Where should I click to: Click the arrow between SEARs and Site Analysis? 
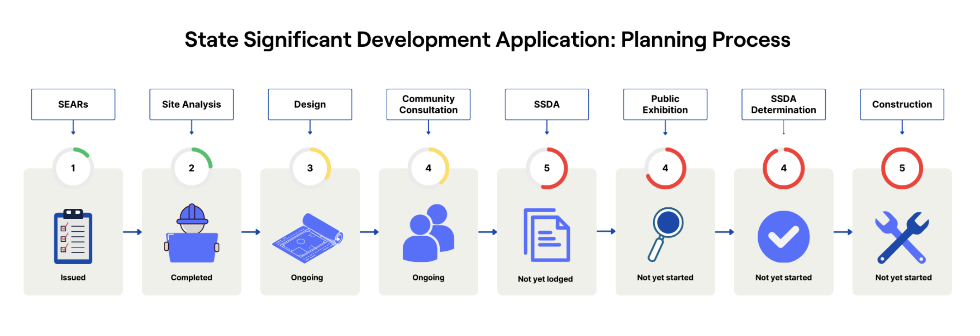(133, 232)
